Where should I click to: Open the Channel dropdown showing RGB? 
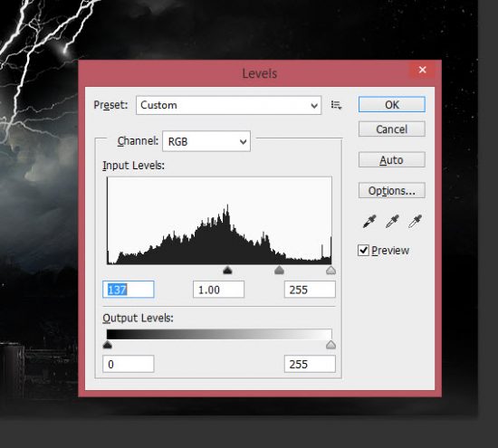[x=206, y=141]
